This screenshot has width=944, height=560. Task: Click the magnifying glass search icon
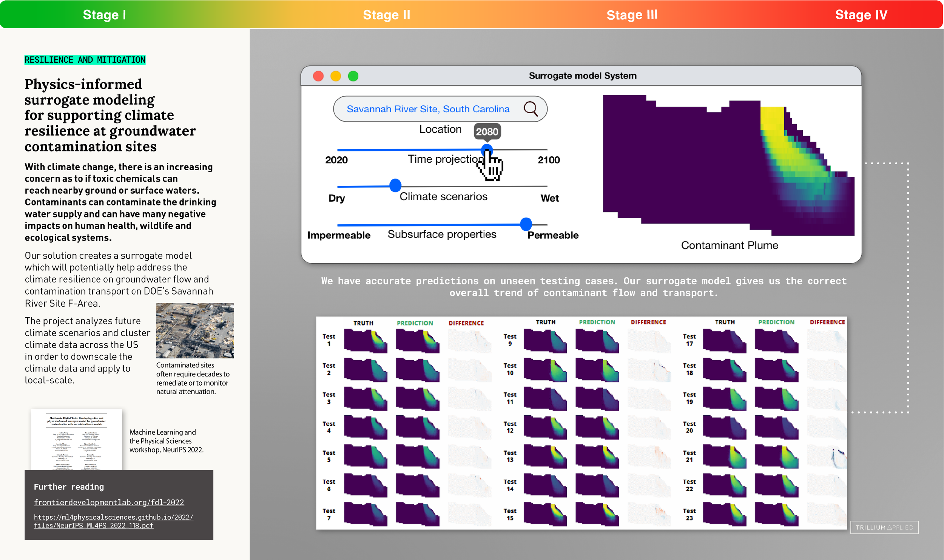531,109
